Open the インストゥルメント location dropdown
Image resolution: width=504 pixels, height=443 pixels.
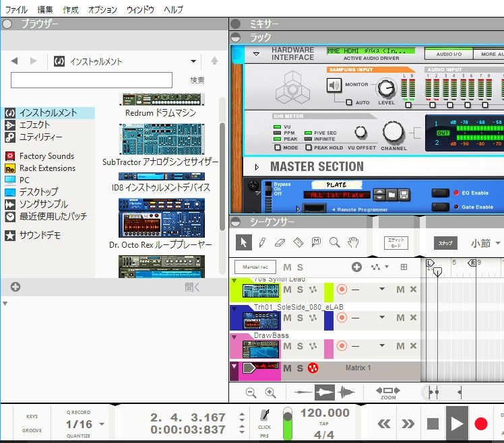tap(193, 61)
